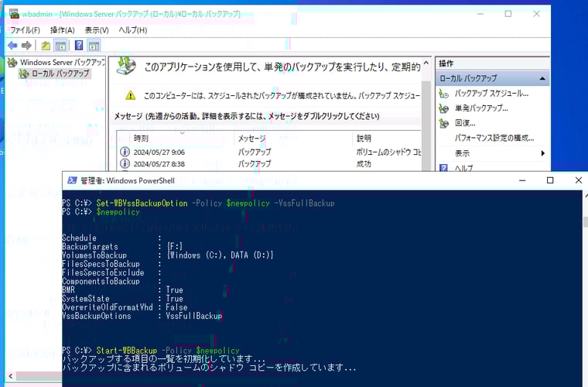Click the Set-WBVssBackupOption command in PowerShell
The height and width of the screenshot is (387, 588).
(142, 204)
